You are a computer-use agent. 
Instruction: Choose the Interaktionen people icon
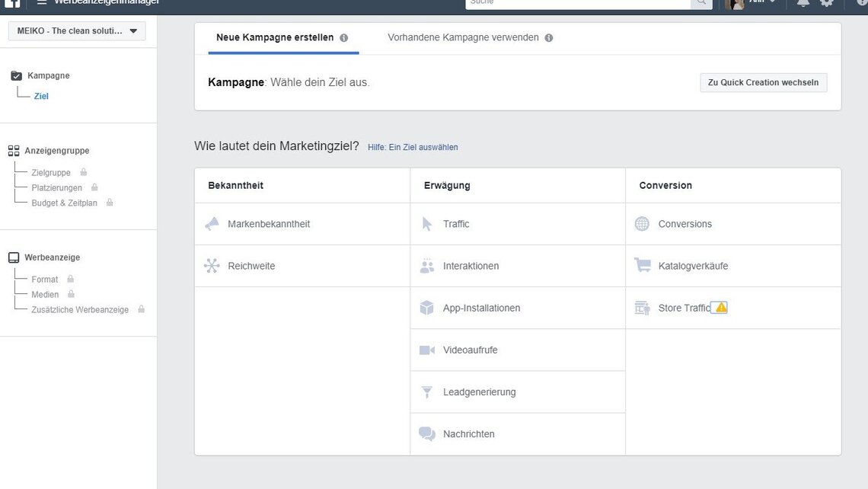(x=428, y=265)
